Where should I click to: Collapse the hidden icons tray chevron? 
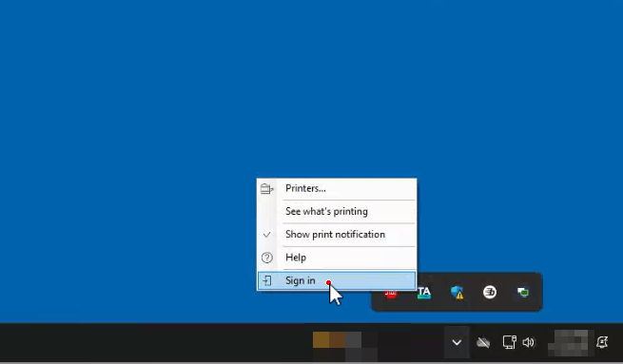[x=457, y=342]
